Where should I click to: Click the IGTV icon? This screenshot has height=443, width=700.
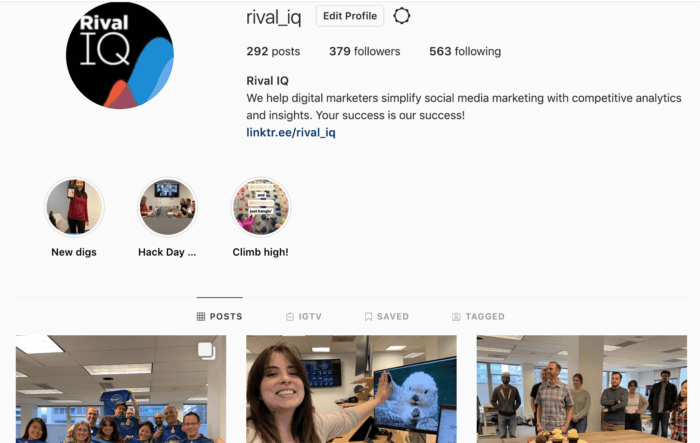pos(290,317)
